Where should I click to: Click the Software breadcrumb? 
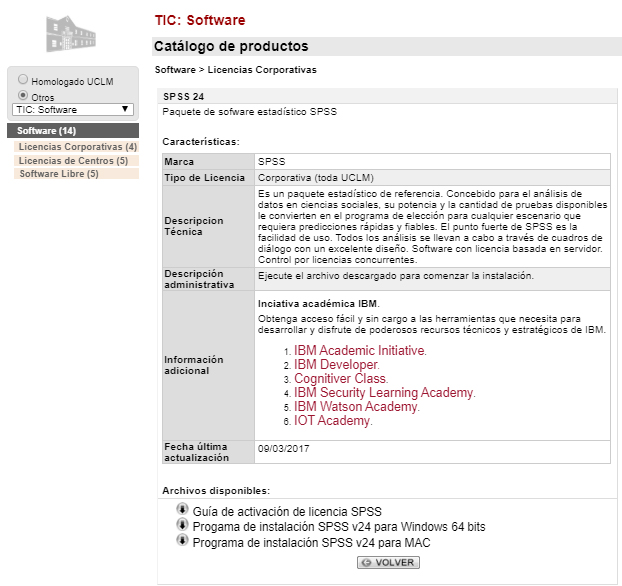click(175, 70)
